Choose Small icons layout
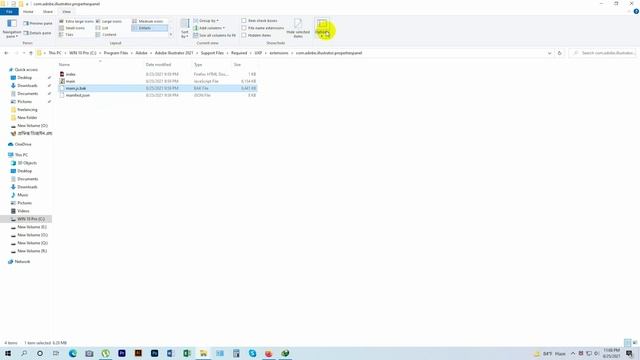The image size is (640, 360). click(72, 28)
